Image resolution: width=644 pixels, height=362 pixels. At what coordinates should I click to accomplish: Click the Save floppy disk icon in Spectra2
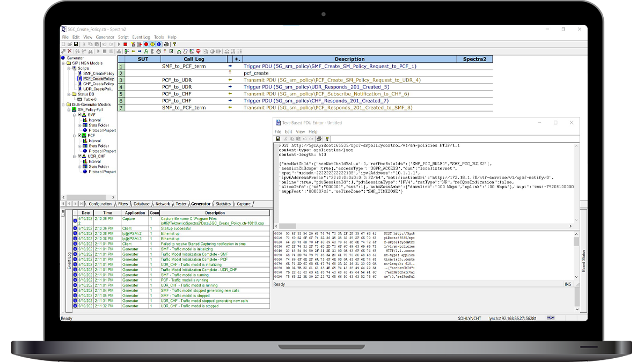pyautogui.click(x=76, y=44)
